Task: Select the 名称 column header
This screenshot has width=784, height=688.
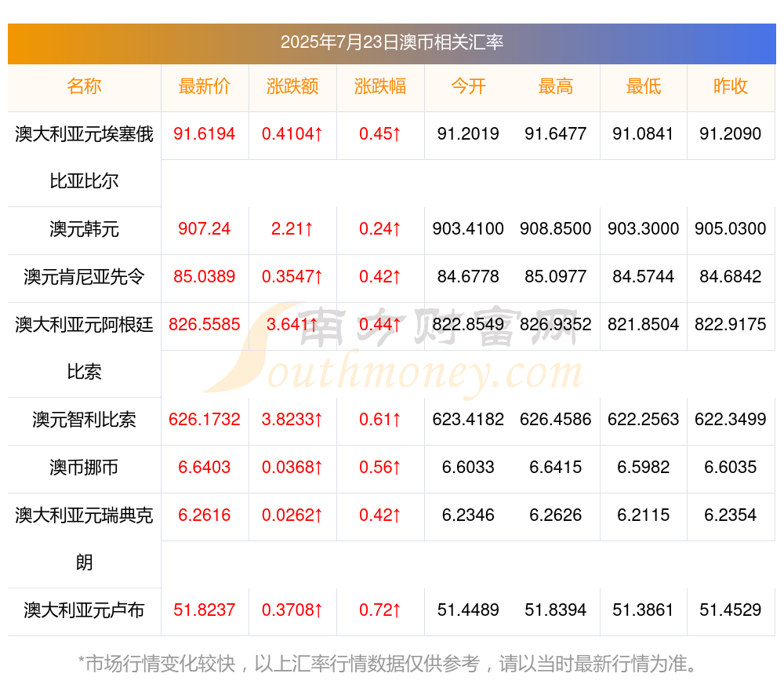Action: point(84,86)
